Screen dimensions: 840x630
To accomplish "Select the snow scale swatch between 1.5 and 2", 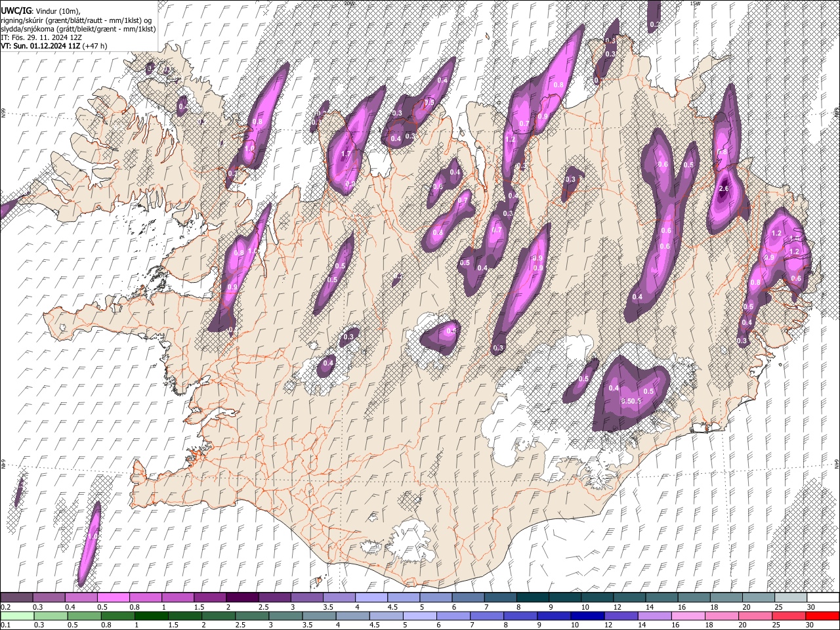I will click(210, 598).
